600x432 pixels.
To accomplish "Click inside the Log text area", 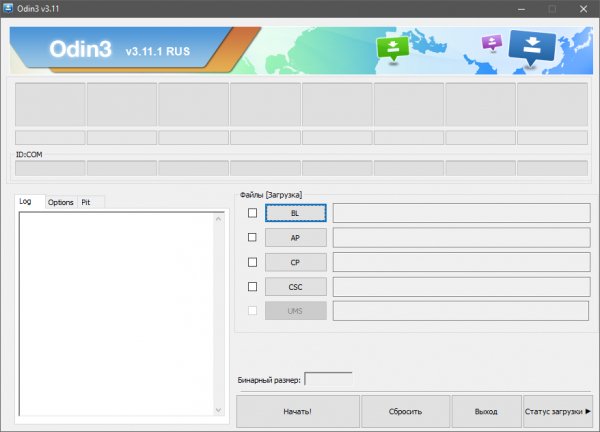I will click(x=116, y=314).
